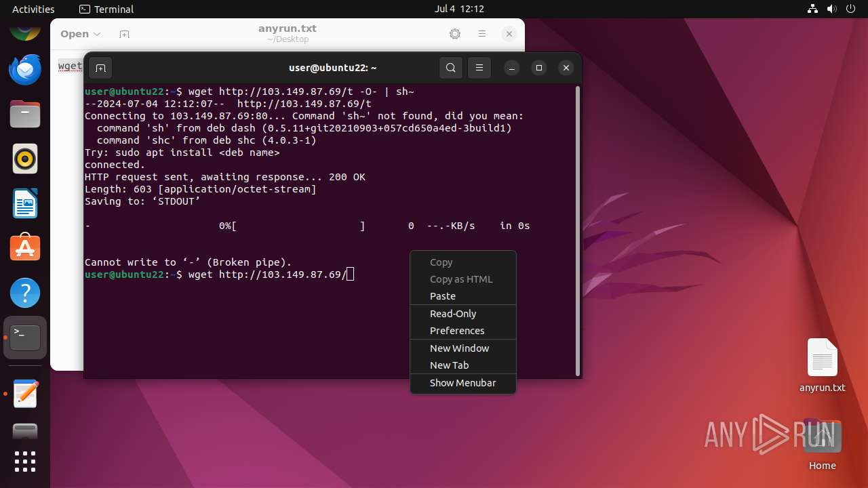This screenshot has width=868, height=488.
Task: Open the text editor hamburger menu
Action: coord(482,34)
